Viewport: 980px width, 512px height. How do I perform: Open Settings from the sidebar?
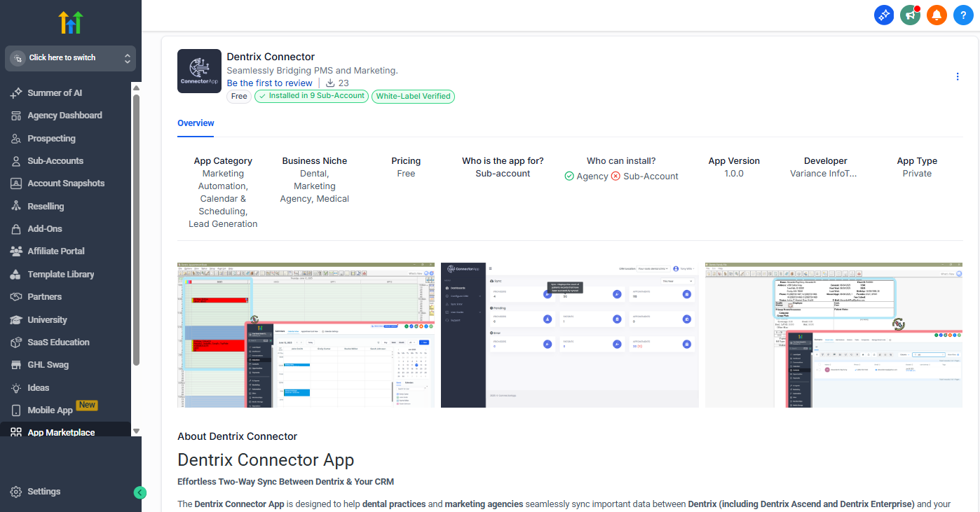43,491
